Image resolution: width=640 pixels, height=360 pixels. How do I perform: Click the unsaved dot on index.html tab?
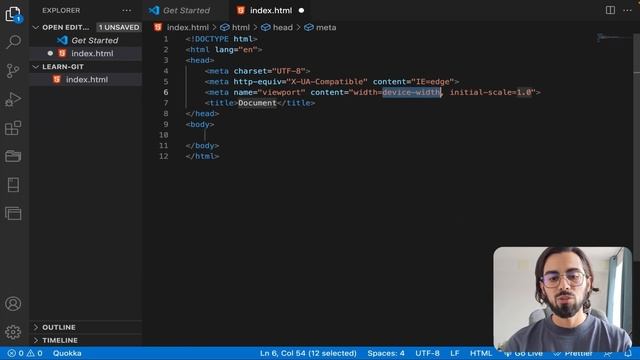(x=301, y=11)
